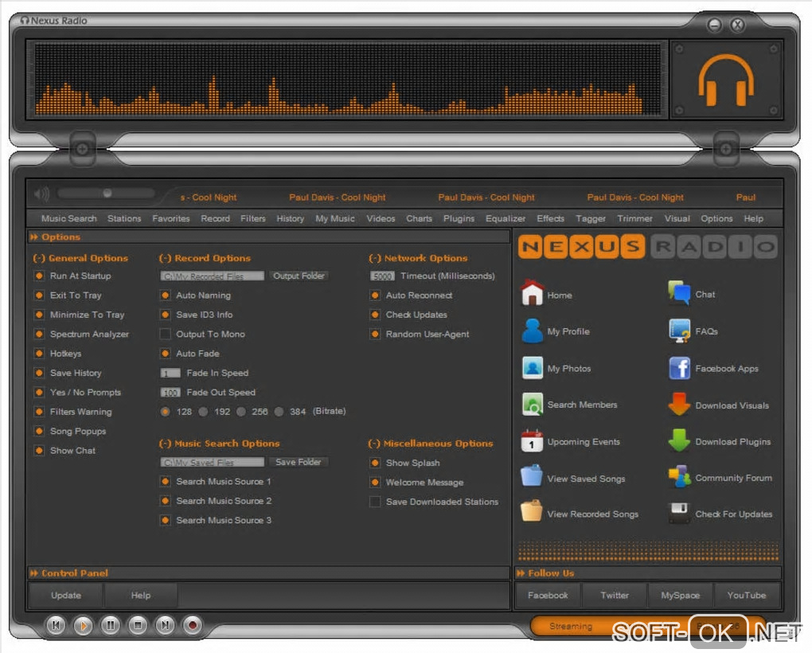The width and height of the screenshot is (812, 653).
Task: Expand the Follow Us header arrow
Action: click(521, 573)
